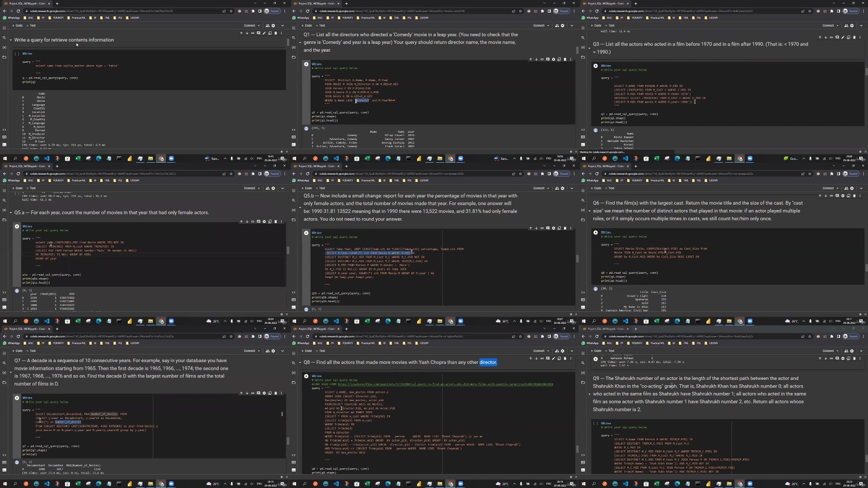Run the Q5.b code cell
Screen dimensions: 868x488
306,233
